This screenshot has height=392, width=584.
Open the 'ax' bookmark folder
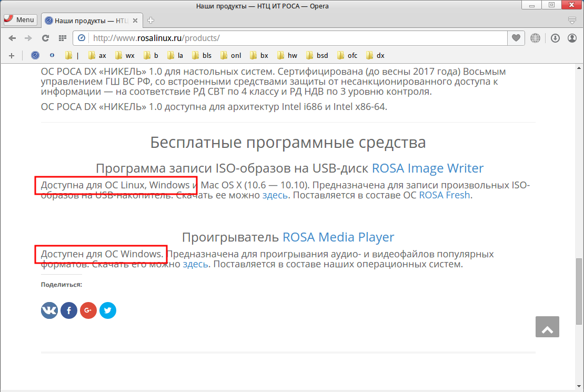(x=97, y=56)
